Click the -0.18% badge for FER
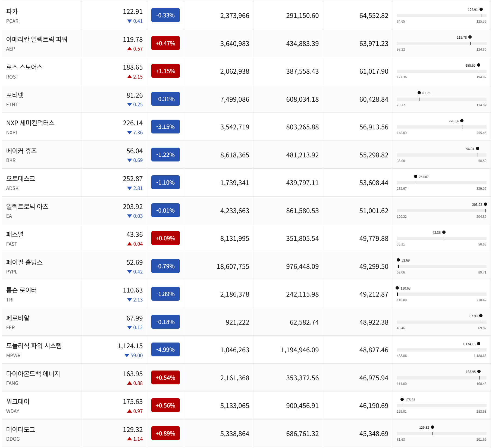 click(x=165, y=322)
